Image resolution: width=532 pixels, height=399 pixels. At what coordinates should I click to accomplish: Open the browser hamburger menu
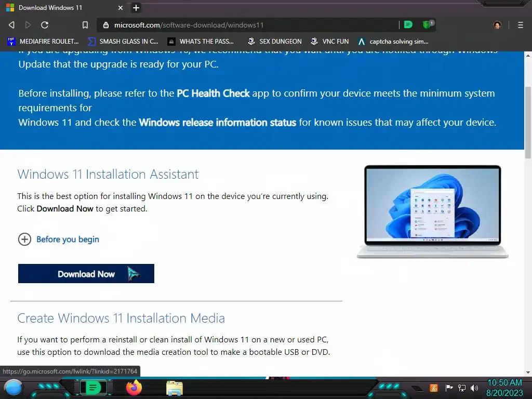pos(520,25)
